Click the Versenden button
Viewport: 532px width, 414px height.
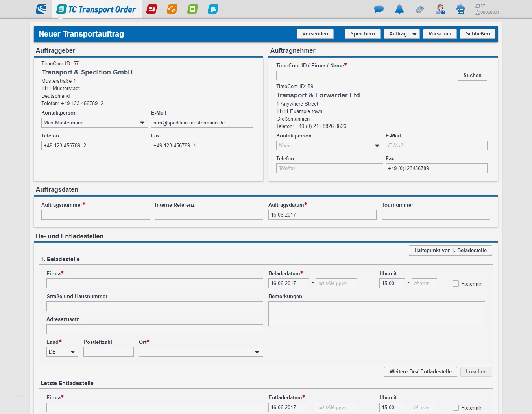click(x=315, y=34)
